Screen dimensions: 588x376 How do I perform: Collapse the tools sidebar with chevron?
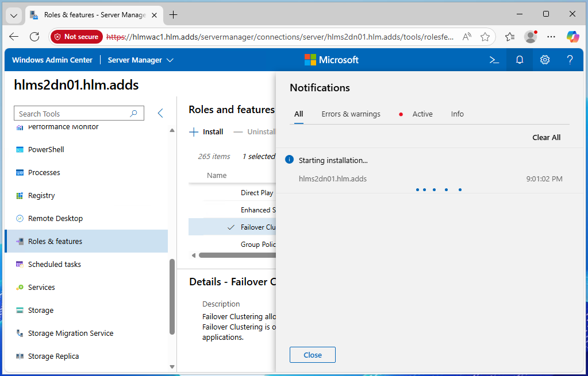pos(160,114)
